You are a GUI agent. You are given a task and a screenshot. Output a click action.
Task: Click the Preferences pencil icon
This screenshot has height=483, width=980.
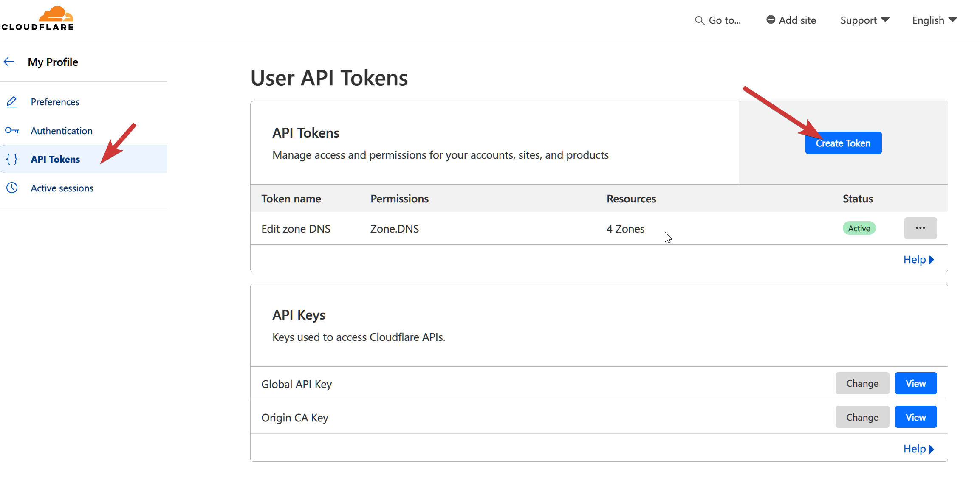click(12, 102)
